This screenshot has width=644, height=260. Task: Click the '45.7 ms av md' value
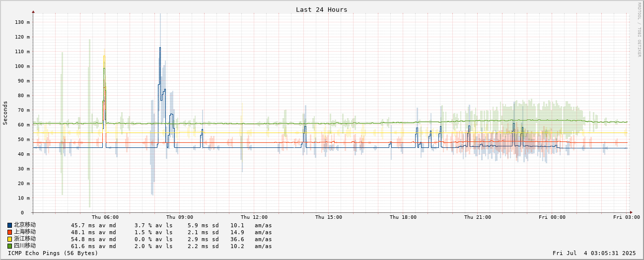tap(93, 225)
